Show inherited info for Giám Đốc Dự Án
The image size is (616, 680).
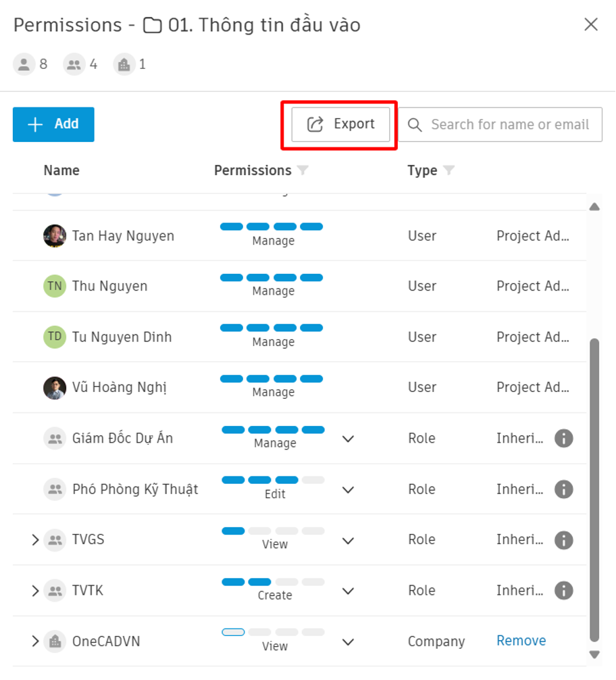[563, 438]
